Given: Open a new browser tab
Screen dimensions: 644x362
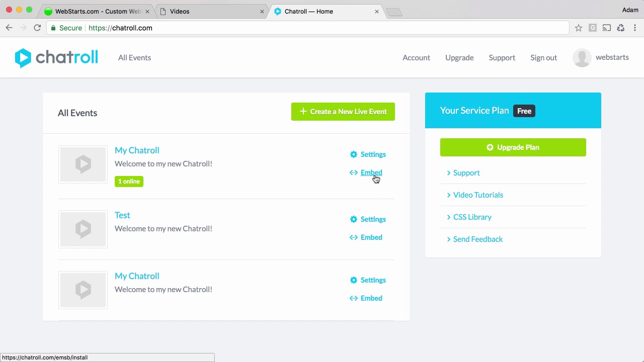Looking at the screenshot, I should pyautogui.click(x=394, y=12).
